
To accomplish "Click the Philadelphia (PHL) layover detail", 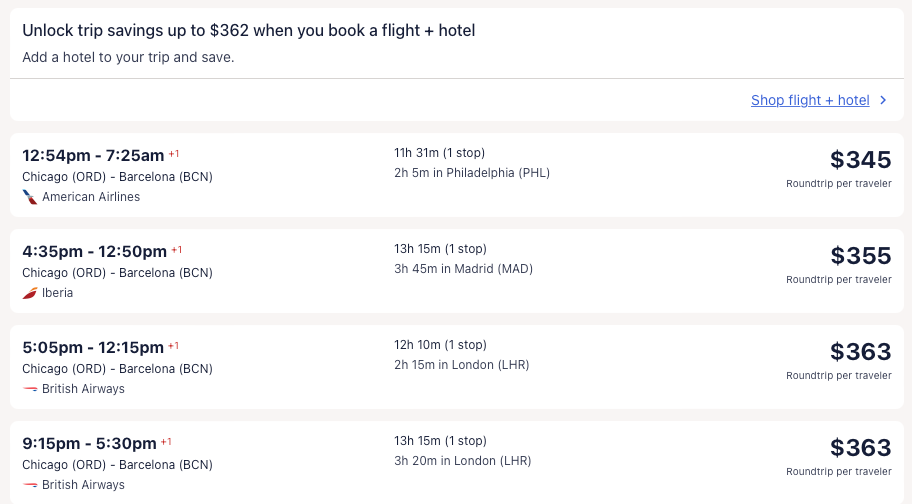I will point(472,173).
